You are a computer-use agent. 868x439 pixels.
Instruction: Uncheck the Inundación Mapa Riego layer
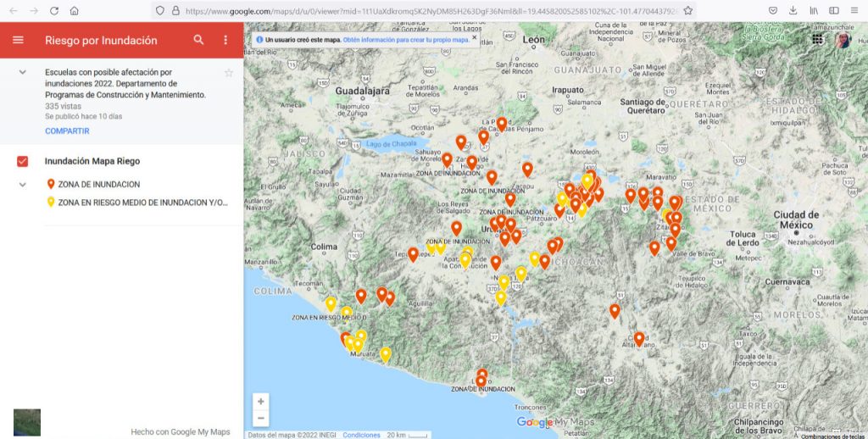pos(23,161)
